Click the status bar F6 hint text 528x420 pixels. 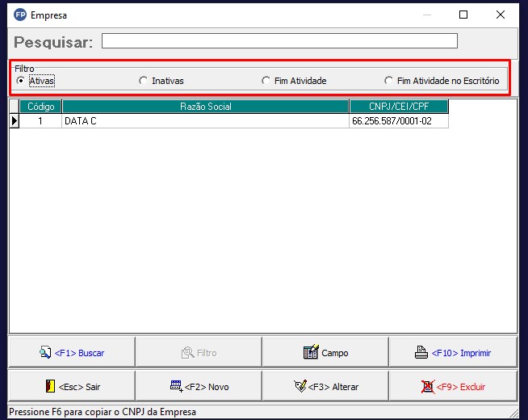pyautogui.click(x=103, y=412)
